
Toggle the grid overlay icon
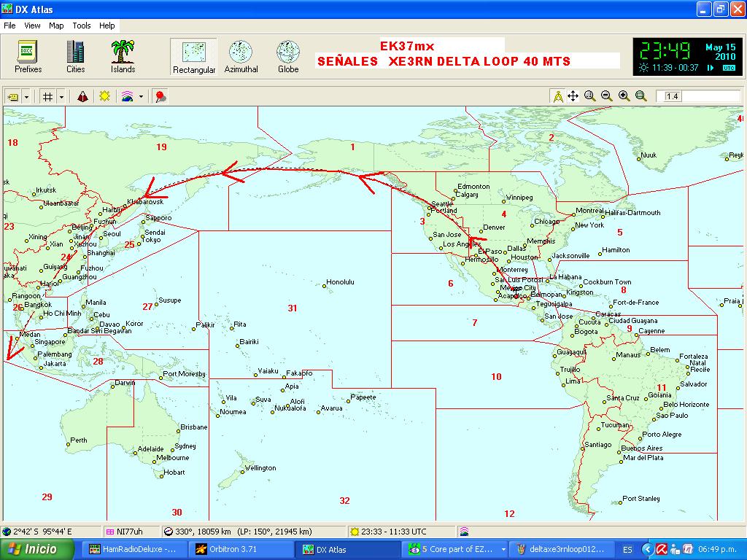[x=47, y=97]
